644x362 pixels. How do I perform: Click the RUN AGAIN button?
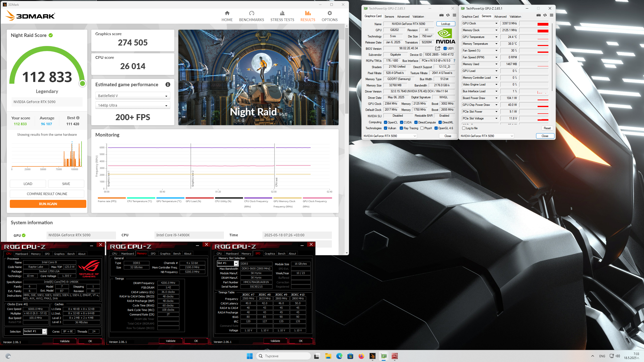click(48, 204)
